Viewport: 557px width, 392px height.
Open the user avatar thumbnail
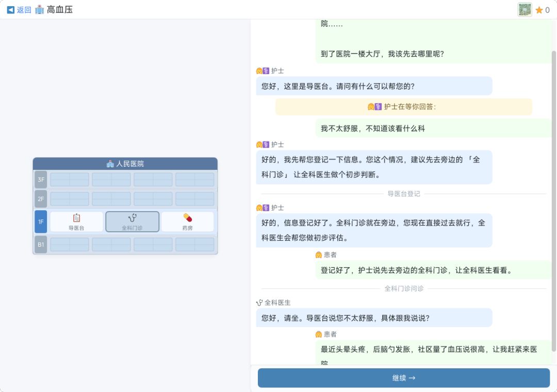(525, 10)
